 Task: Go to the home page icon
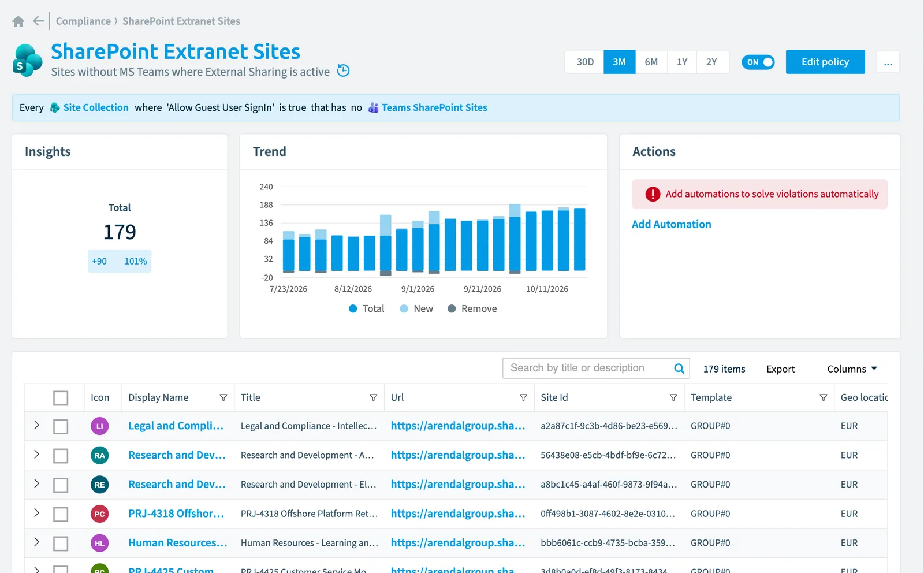click(x=18, y=21)
